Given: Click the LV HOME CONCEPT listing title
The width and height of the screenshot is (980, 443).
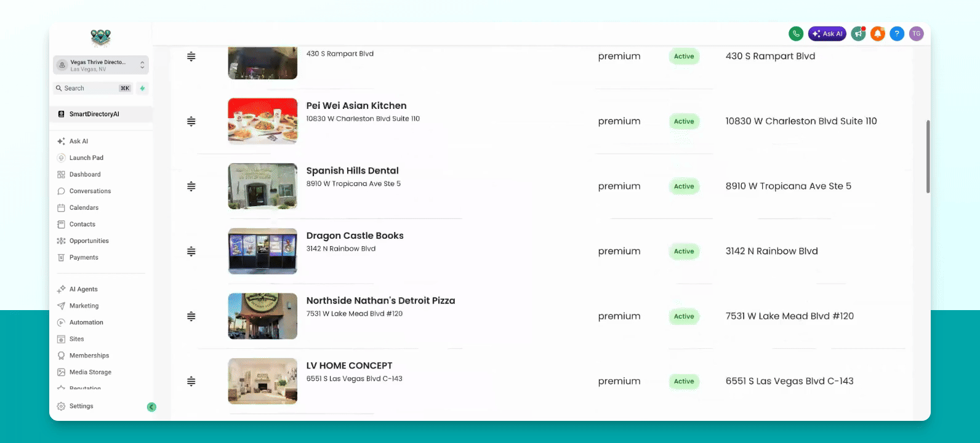Looking at the screenshot, I should coord(350,365).
